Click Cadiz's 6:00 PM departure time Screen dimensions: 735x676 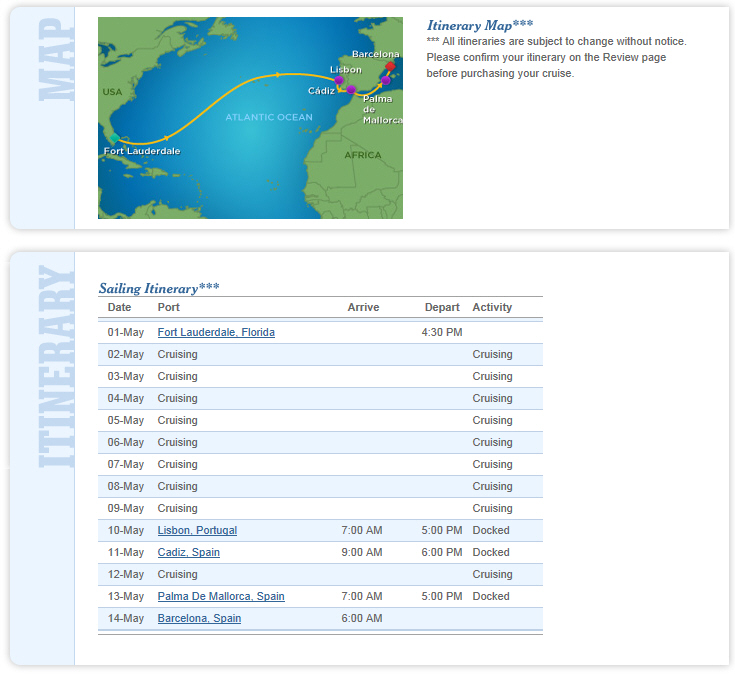[x=442, y=552]
